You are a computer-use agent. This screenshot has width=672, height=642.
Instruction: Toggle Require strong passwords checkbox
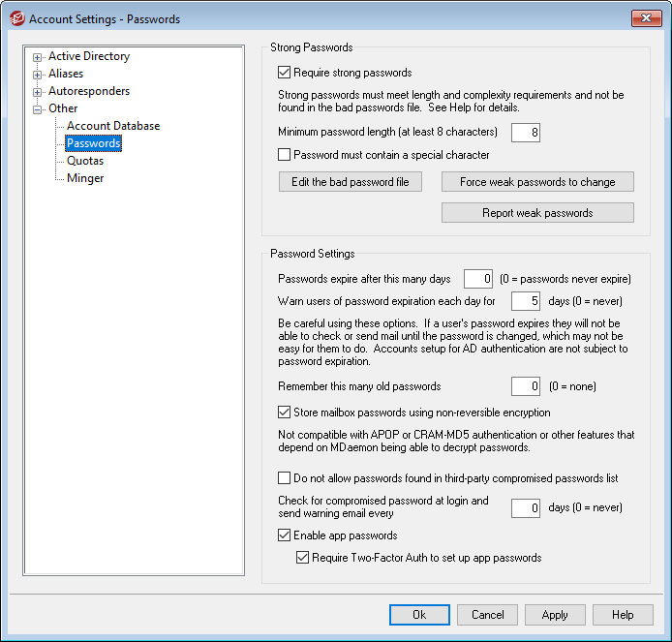click(x=285, y=73)
